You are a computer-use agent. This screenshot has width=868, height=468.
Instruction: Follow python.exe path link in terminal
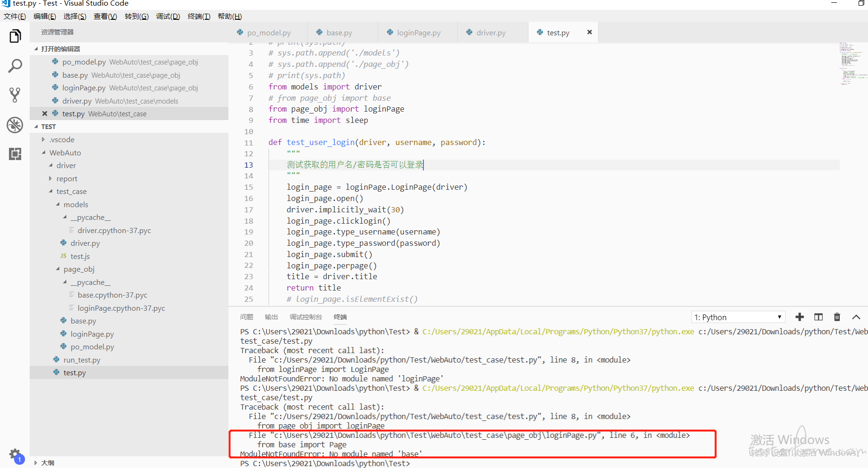[x=558, y=331]
